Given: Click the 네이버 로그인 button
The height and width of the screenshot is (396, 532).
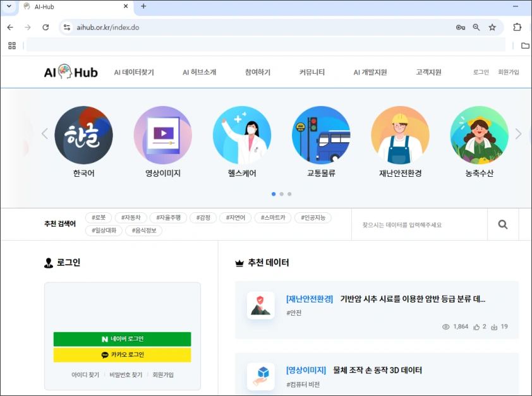Looking at the screenshot, I should 122,339.
